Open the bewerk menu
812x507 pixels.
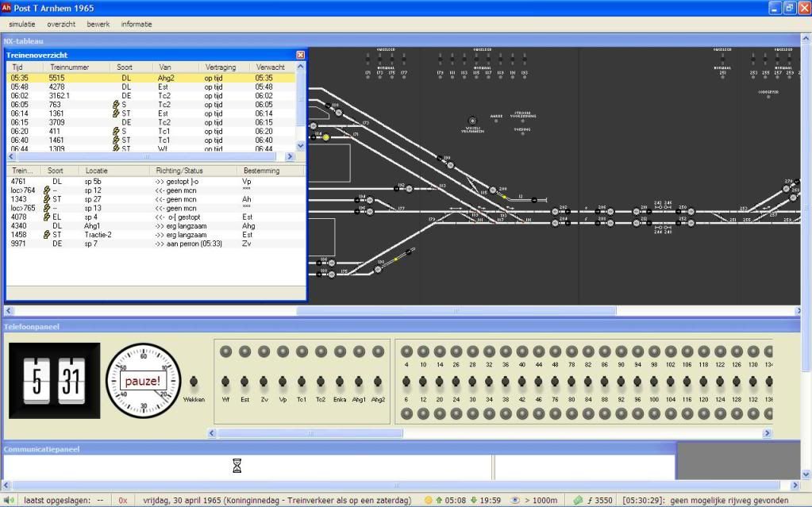[98, 24]
